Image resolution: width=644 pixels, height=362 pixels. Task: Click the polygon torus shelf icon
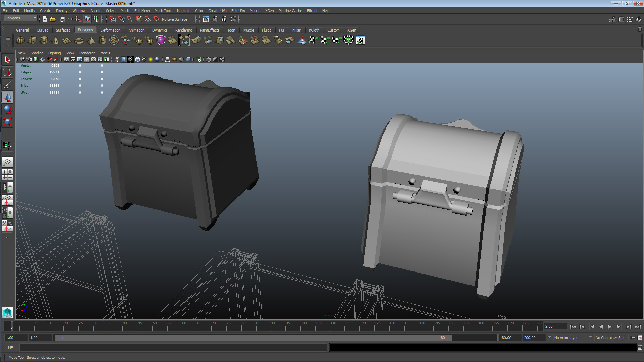[x=79, y=41]
